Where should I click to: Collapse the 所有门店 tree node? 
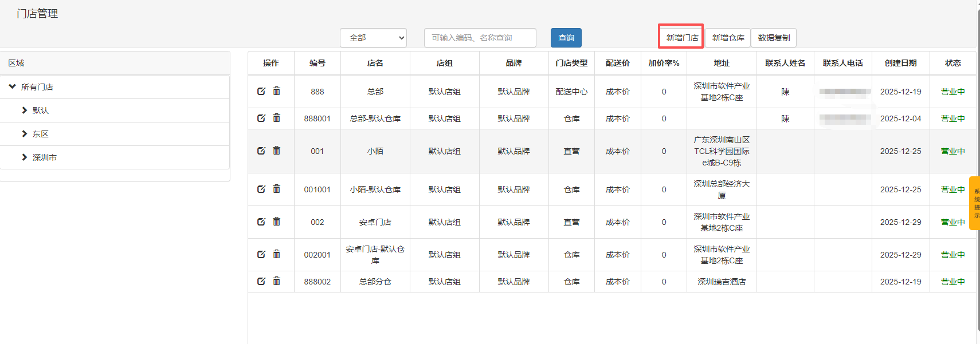tap(13, 87)
